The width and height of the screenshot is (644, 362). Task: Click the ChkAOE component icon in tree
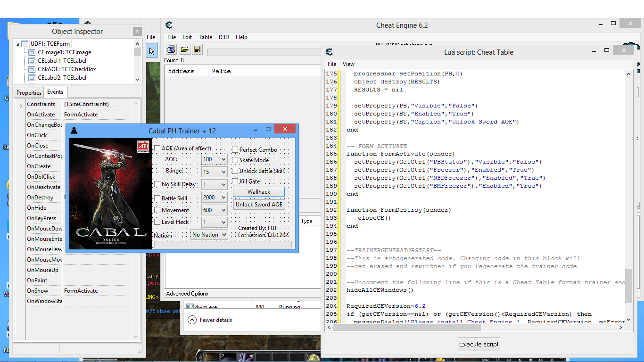click(32, 69)
